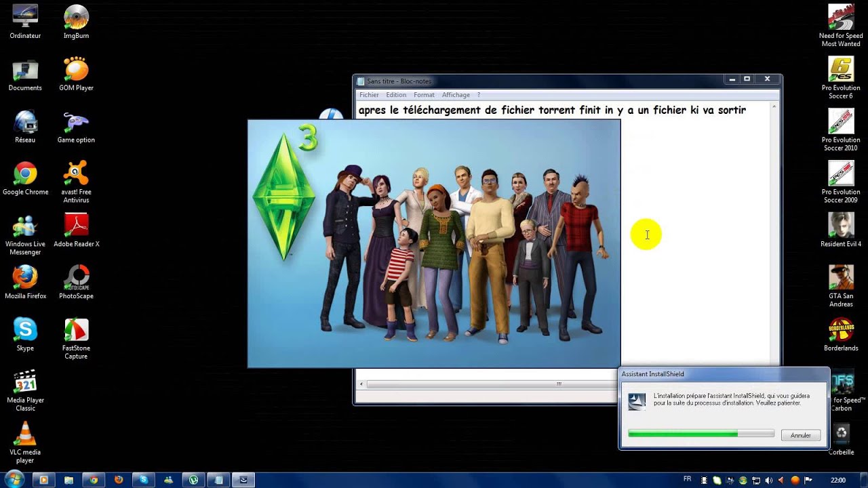This screenshot has height=488, width=868.
Task: Switch to Chrome in the taskbar
Action: tap(94, 480)
